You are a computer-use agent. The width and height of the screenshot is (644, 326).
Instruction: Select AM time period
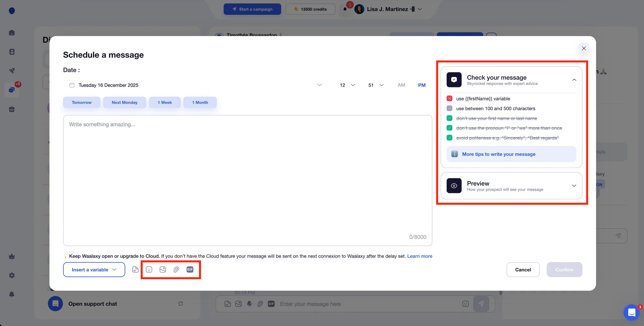point(401,85)
